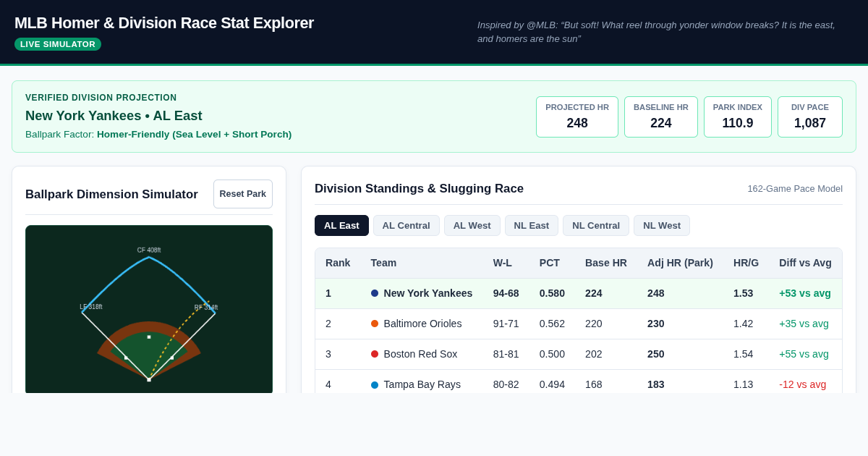The width and height of the screenshot is (868, 456).
Task: Click the New York Yankees • AL East title
Action: tap(114, 116)
